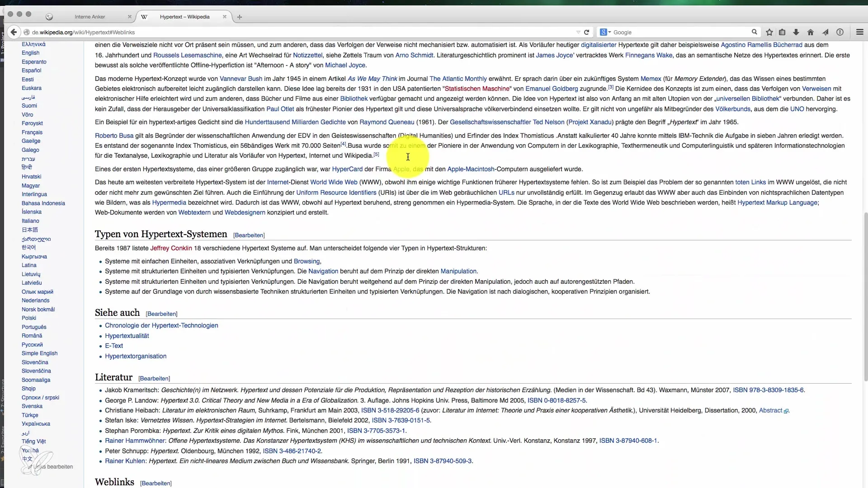Click the Links bearbeiten link
Screen dimensions: 868x488
click(x=53, y=467)
